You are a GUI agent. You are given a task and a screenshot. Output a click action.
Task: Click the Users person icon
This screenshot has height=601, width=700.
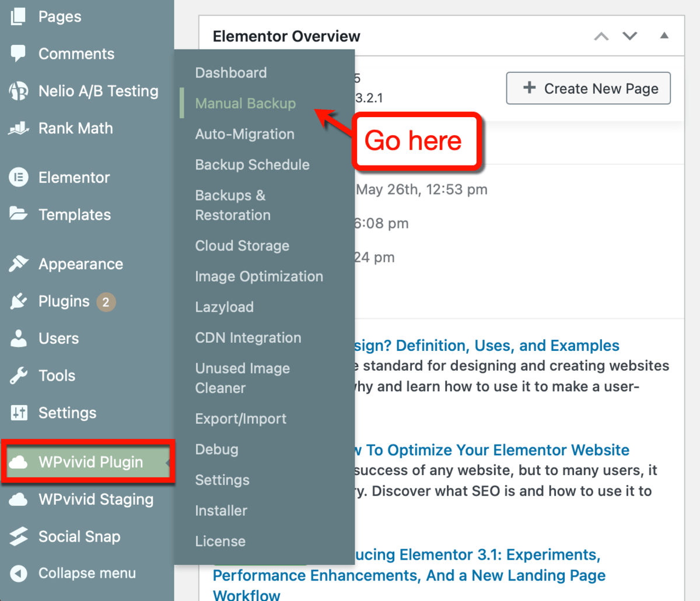pos(18,338)
